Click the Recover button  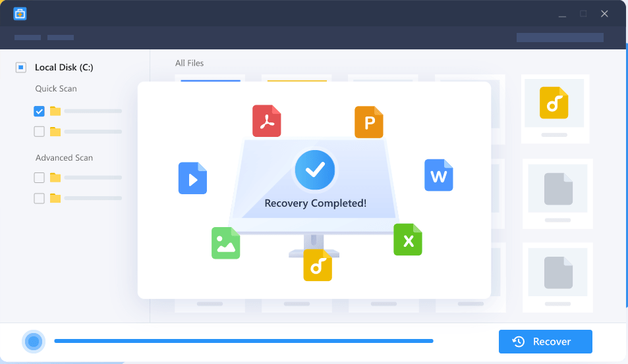pos(545,342)
